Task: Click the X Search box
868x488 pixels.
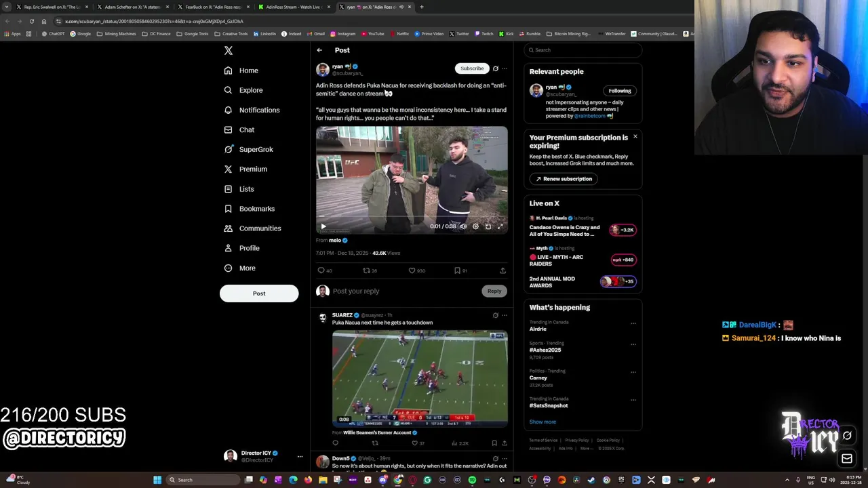Action: (x=583, y=50)
